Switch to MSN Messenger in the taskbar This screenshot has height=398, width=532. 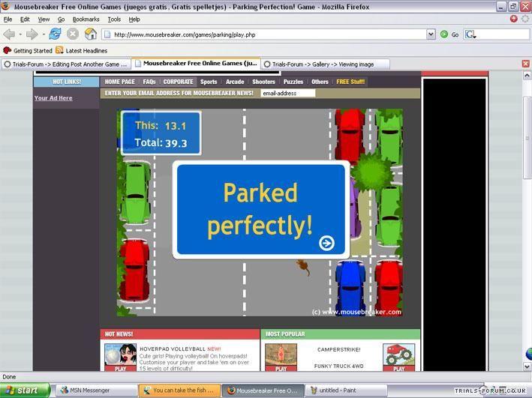coord(96,391)
